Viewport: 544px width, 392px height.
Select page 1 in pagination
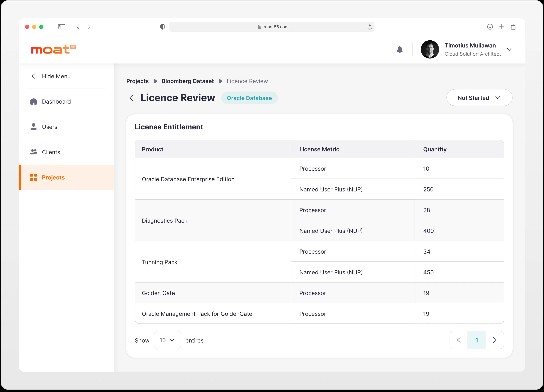coord(477,340)
